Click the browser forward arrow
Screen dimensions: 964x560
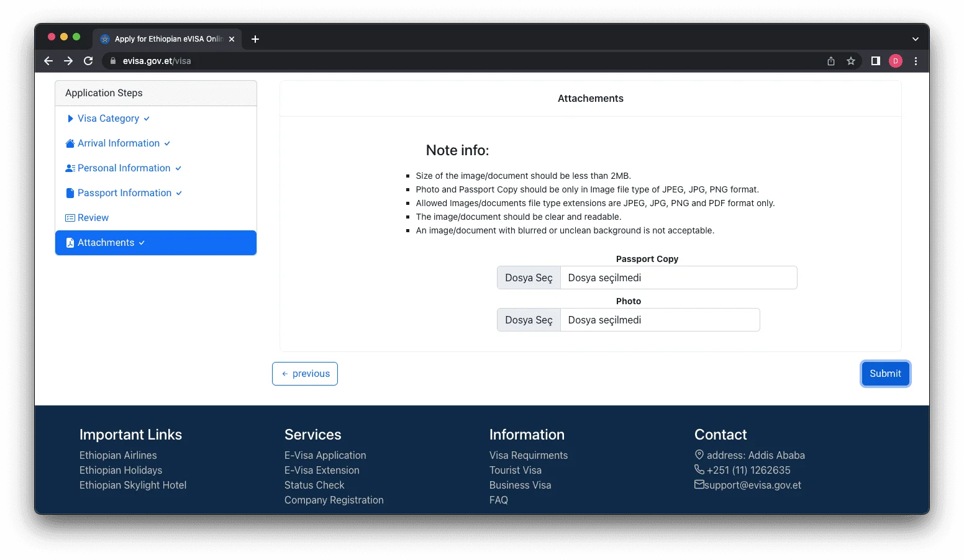68,61
